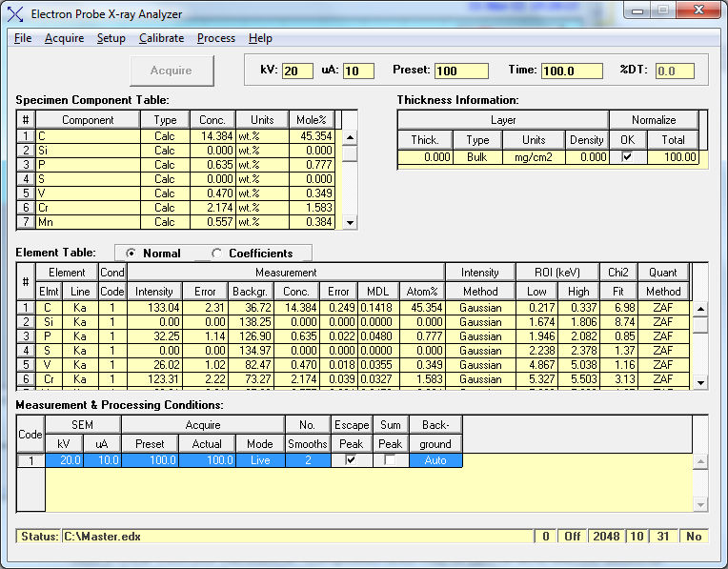Click the %DT value field
This screenshot has height=569, width=728.
point(675,71)
